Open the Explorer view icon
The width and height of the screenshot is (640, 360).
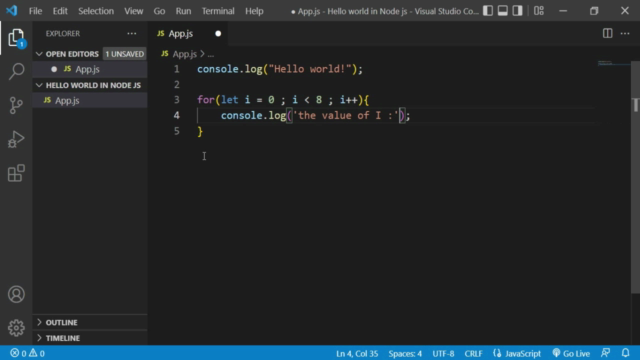point(16,38)
